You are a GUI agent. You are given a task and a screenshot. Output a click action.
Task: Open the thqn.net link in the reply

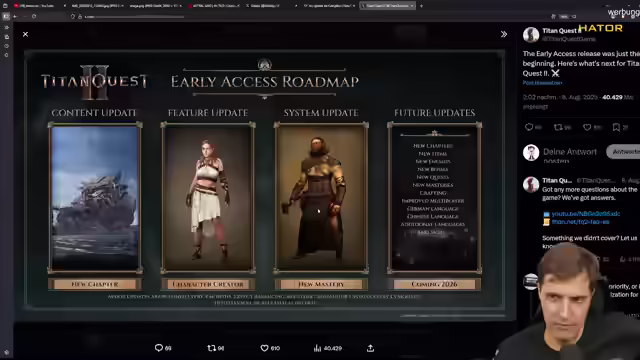click(580, 222)
